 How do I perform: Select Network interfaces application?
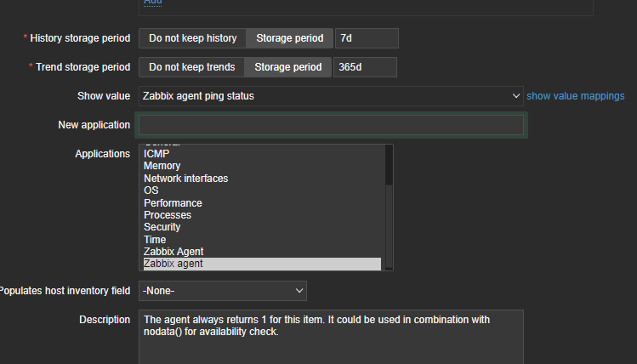pos(185,179)
